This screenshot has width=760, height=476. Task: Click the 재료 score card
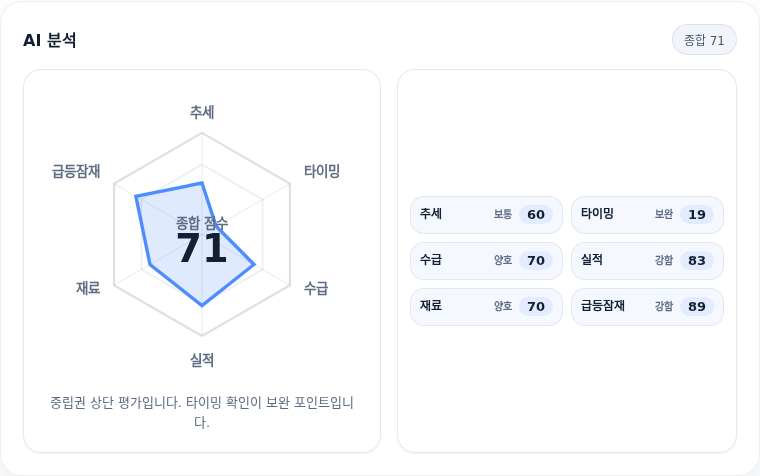click(486, 307)
